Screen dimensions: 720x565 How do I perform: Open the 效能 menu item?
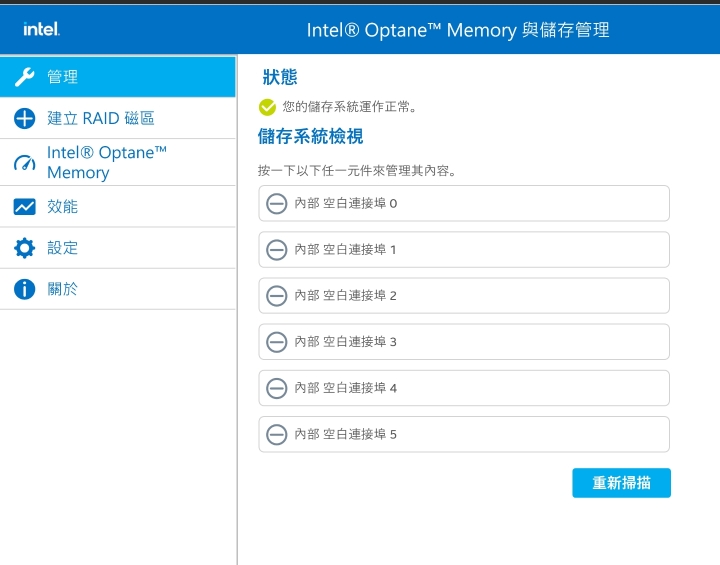point(118,207)
